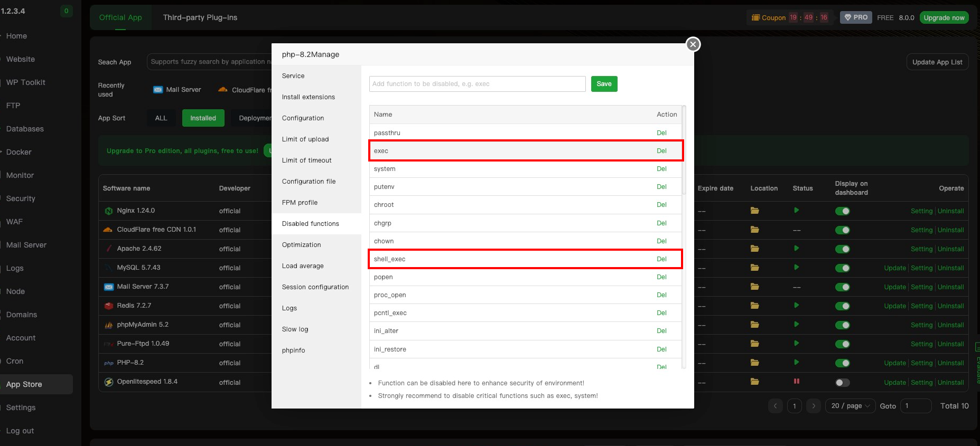Screen dimensions: 980x446
Task: Switch to Official App tab
Action: point(120,17)
